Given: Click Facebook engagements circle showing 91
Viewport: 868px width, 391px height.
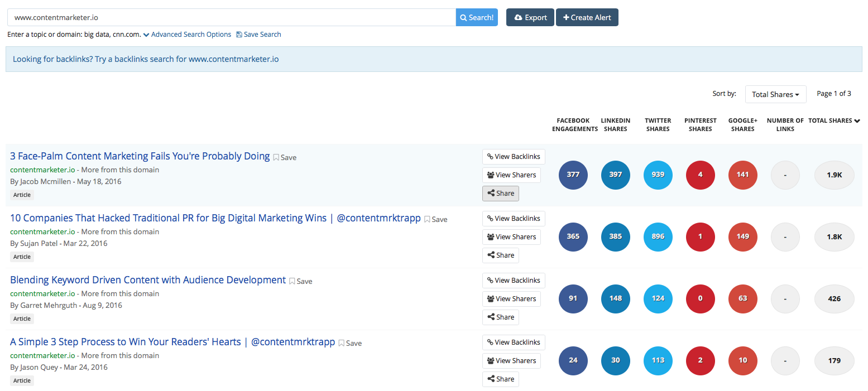Looking at the screenshot, I should (x=573, y=298).
